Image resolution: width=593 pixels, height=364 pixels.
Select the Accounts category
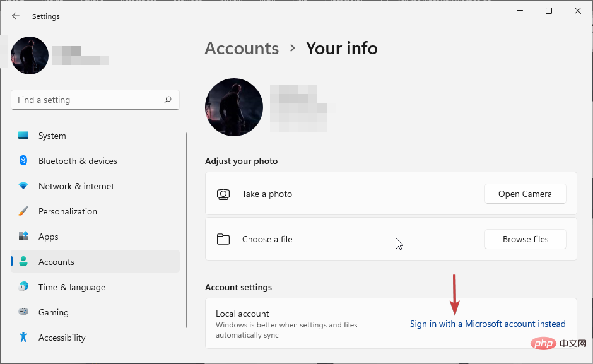[x=95, y=261]
